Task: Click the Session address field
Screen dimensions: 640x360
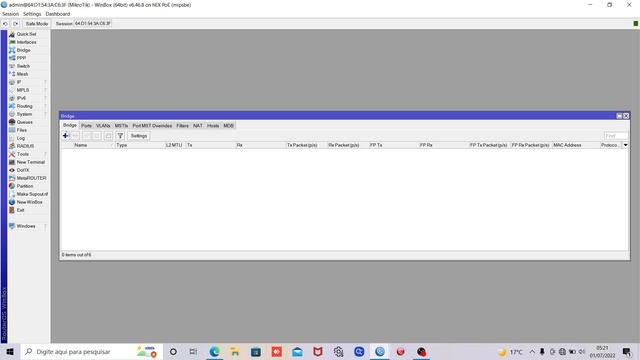Action: [93, 24]
